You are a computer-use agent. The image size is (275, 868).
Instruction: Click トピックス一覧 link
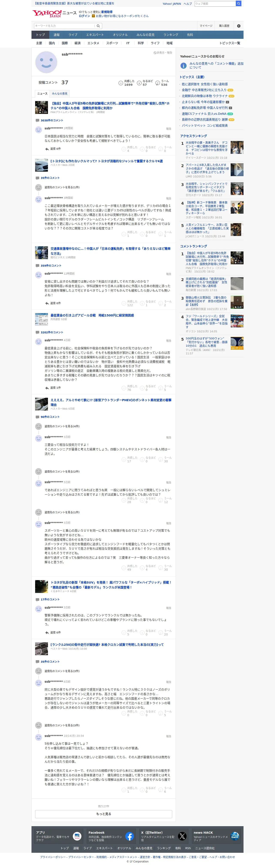click(230, 43)
